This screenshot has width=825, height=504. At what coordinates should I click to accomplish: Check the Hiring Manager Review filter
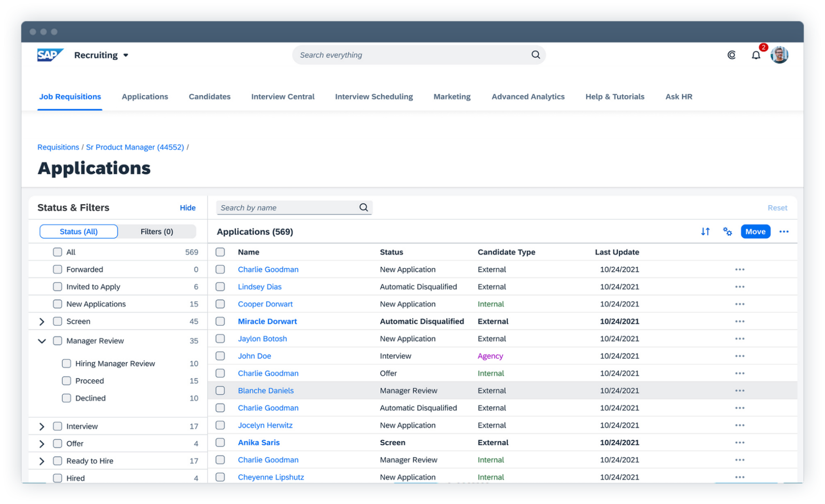click(x=66, y=364)
